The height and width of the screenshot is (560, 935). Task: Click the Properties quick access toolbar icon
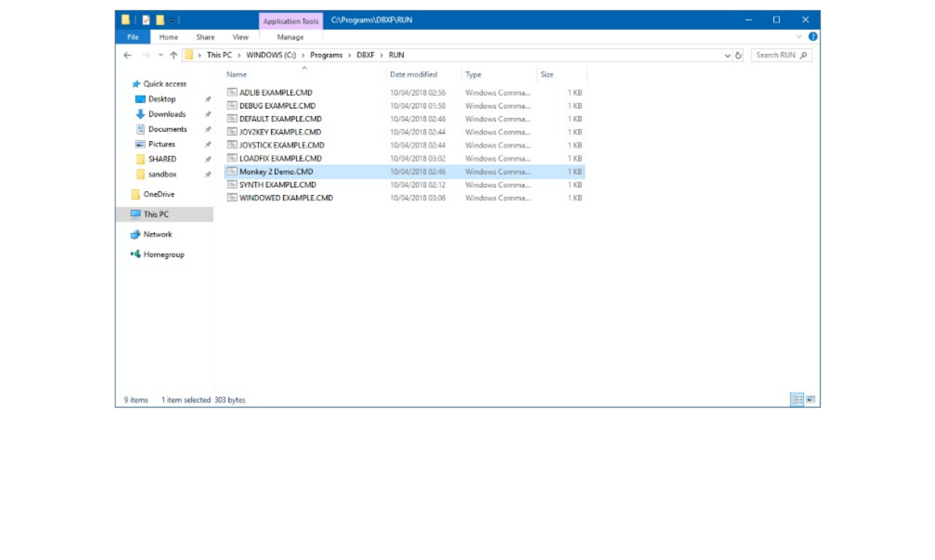146,20
